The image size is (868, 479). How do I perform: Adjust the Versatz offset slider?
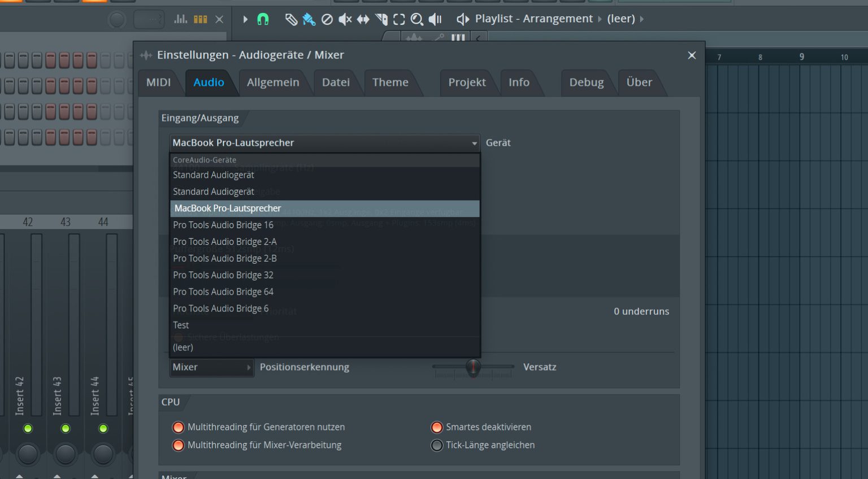tap(473, 367)
